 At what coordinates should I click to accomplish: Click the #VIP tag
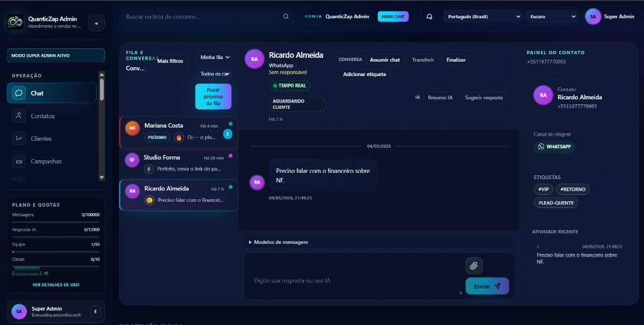[x=543, y=189]
